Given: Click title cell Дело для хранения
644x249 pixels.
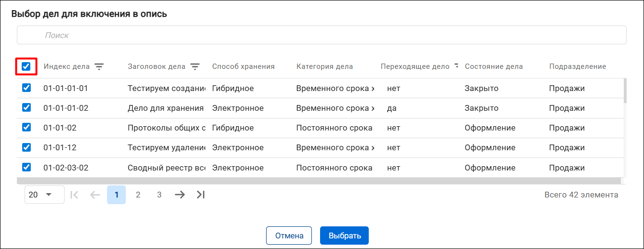Looking at the screenshot, I should 166,108.
